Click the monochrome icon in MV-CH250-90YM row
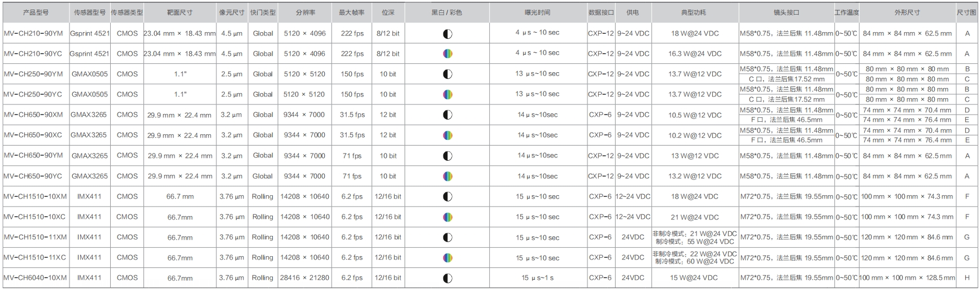This screenshot has width=980, height=290. (x=447, y=74)
